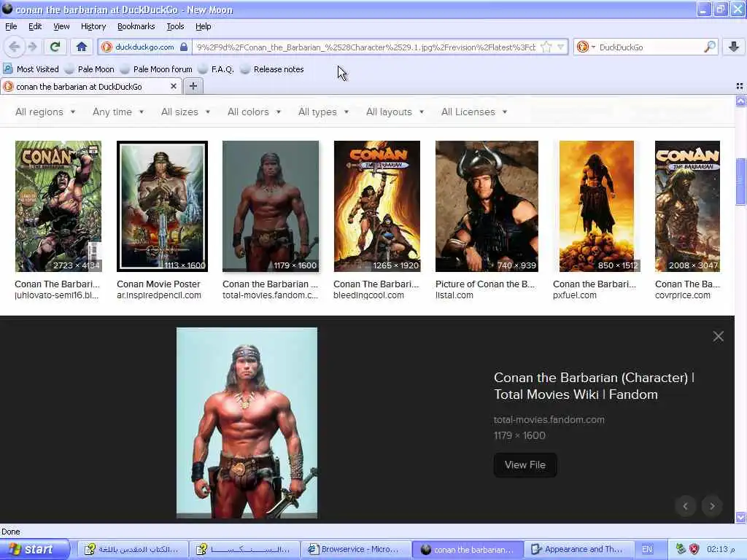The width and height of the screenshot is (747, 560).
Task: Click the Windows Security shield tray icon
Action: [x=694, y=549]
